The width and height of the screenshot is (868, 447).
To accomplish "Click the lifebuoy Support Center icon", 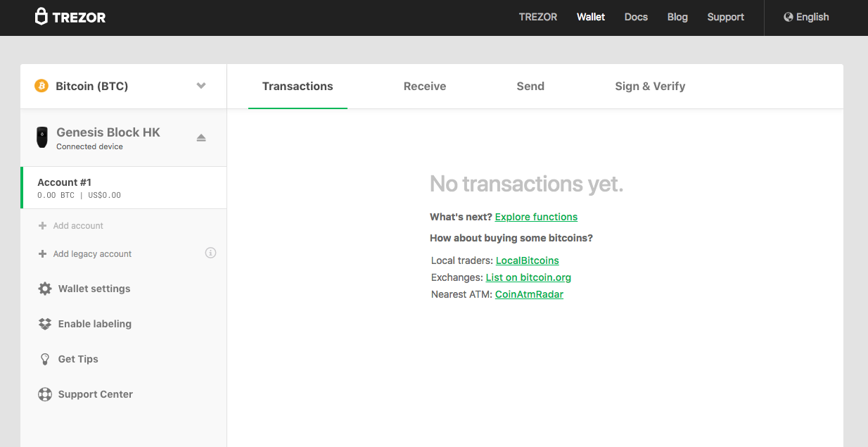I will tap(45, 394).
